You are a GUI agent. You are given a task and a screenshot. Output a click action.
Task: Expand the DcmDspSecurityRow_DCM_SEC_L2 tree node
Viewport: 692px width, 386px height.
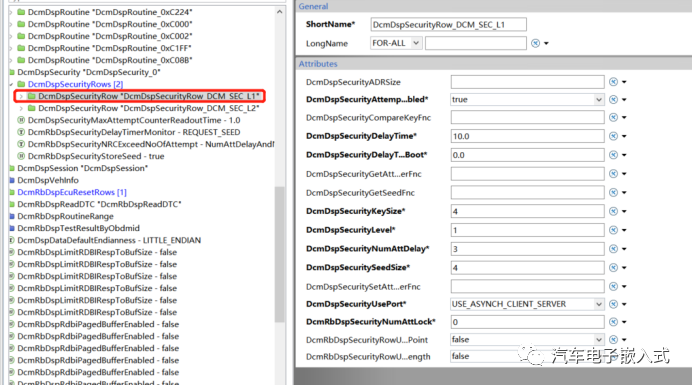(x=21, y=108)
